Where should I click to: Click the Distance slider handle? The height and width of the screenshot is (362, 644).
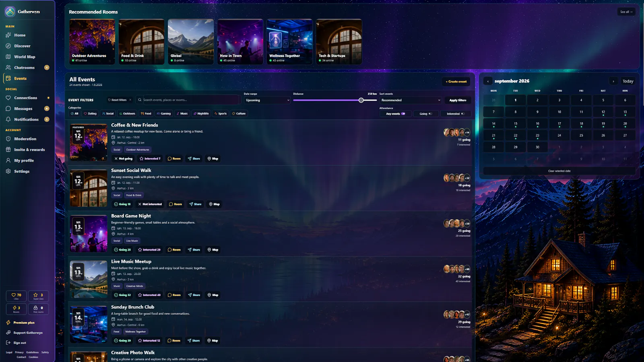361,100
